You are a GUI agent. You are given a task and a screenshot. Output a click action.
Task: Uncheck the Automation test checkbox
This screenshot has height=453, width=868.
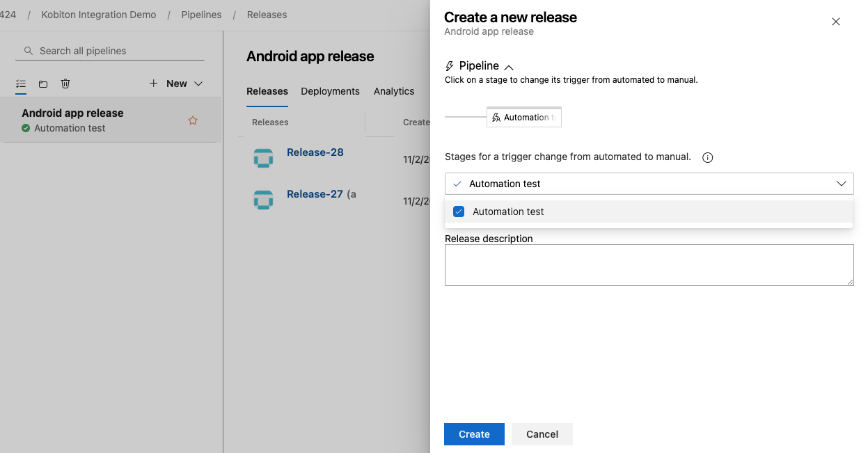[x=459, y=212]
